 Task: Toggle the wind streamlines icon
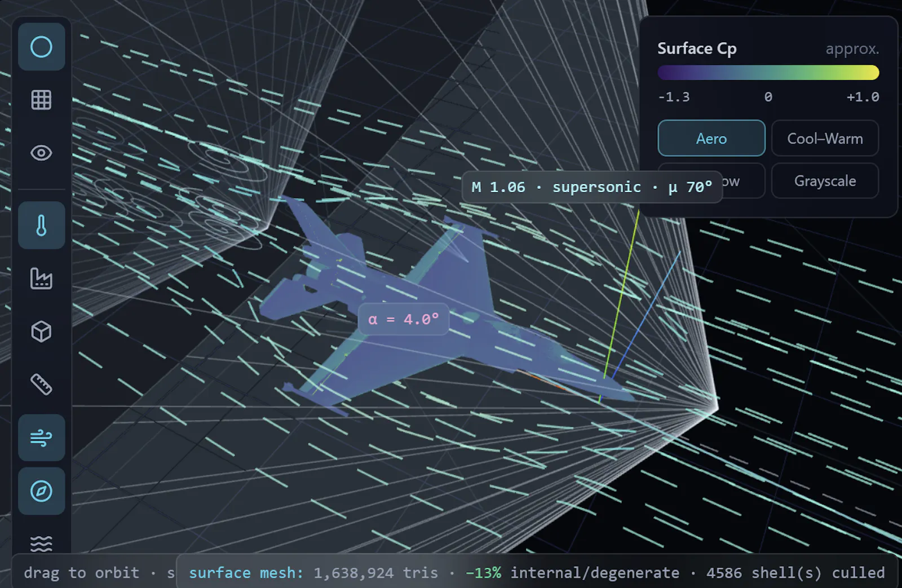point(41,437)
